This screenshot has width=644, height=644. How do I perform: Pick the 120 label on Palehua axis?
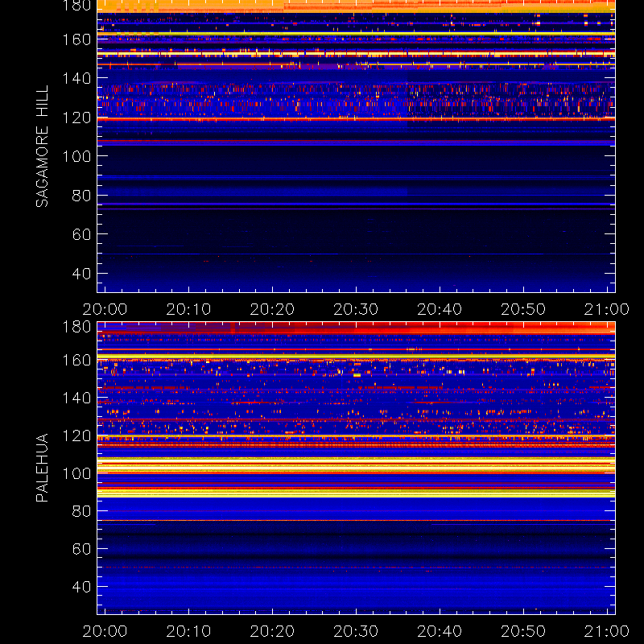click(x=76, y=436)
